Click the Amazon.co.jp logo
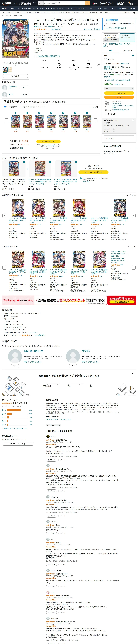The height and width of the screenshot is (644, 138). 9,3
